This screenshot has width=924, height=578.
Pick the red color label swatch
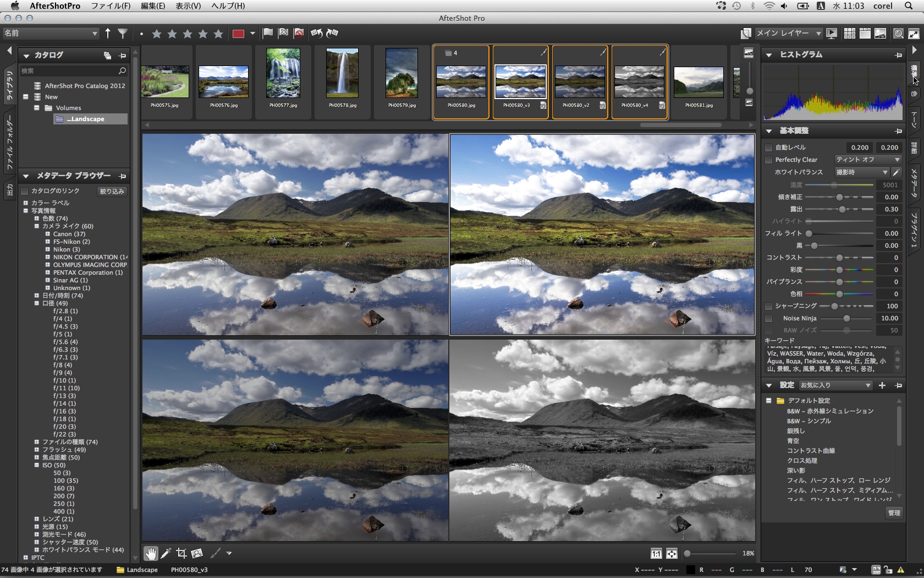click(x=238, y=34)
